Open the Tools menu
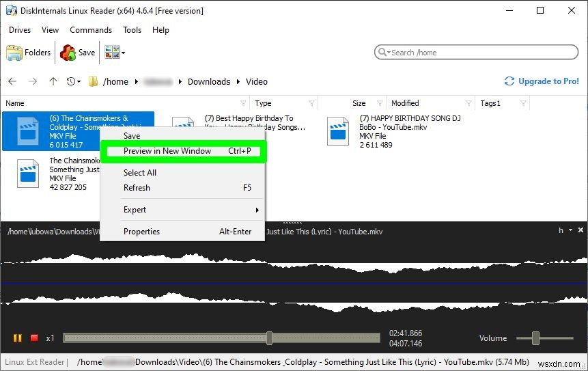The height and width of the screenshot is (371, 588). 132,30
